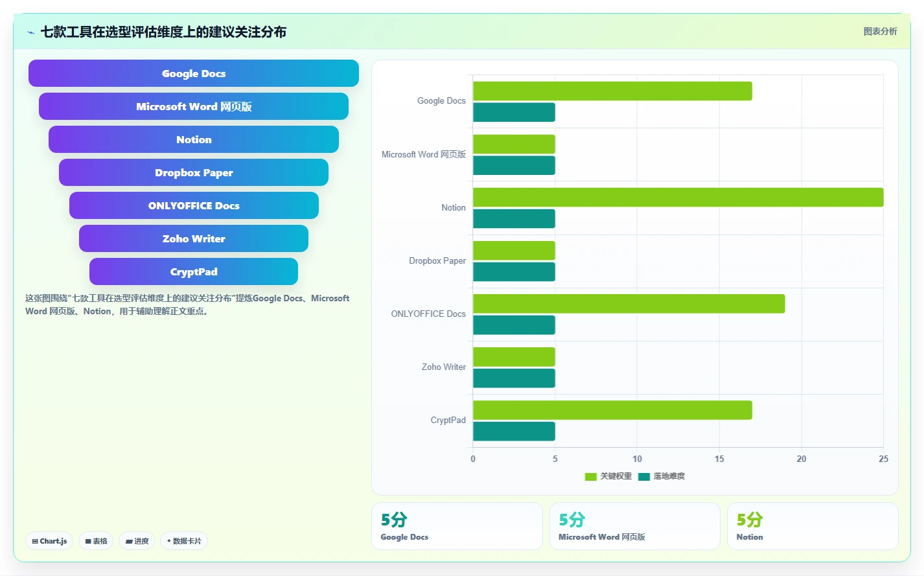The width and height of the screenshot is (924, 576).
Task: Open the Notion 5分 score card
Action: click(x=813, y=526)
